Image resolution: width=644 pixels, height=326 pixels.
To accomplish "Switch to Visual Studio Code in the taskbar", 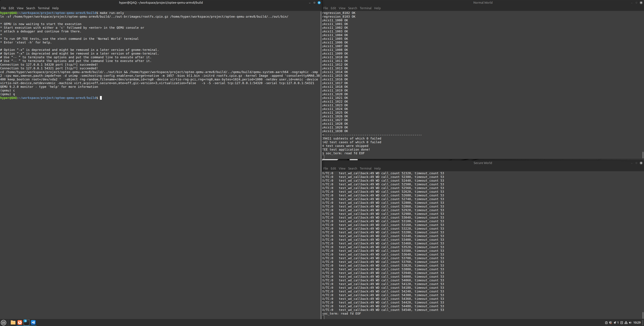I will pyautogui.click(x=33, y=322).
